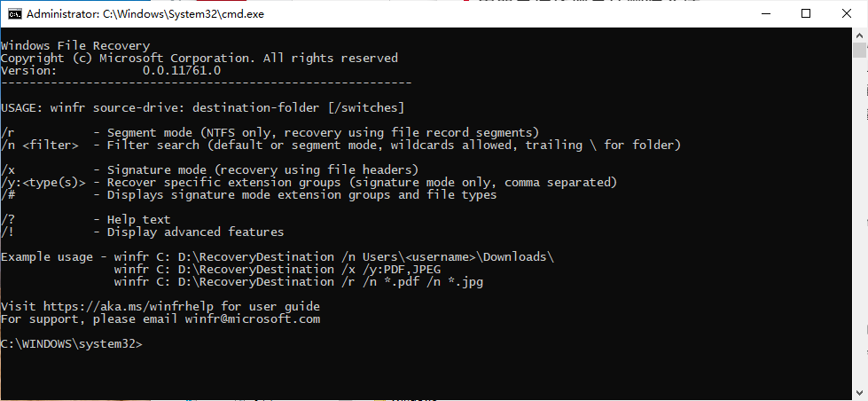Close the Administrator cmd window
This screenshot has width=868, height=401.
click(x=847, y=13)
